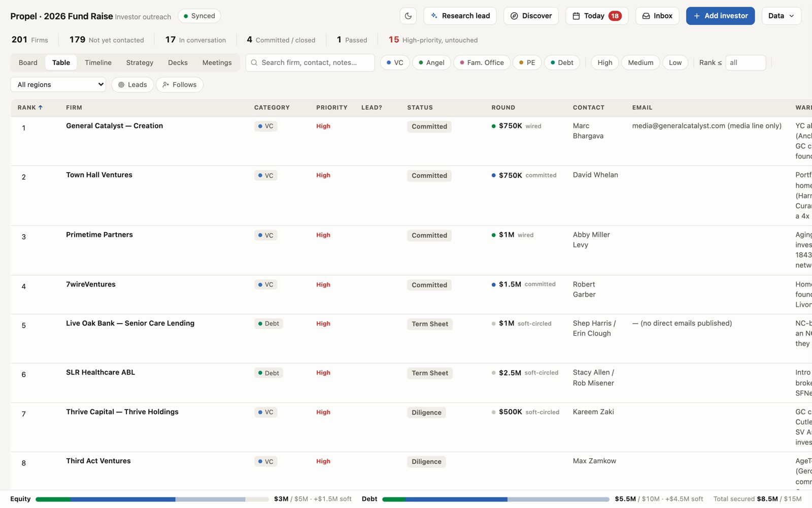Click Diligence status of Thrive Capital
The width and height of the screenshot is (812, 508).
426,413
